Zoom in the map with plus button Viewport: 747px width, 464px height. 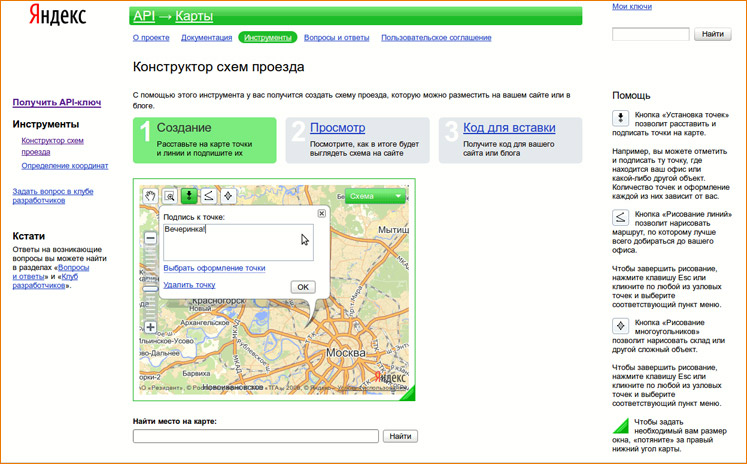click(x=151, y=327)
